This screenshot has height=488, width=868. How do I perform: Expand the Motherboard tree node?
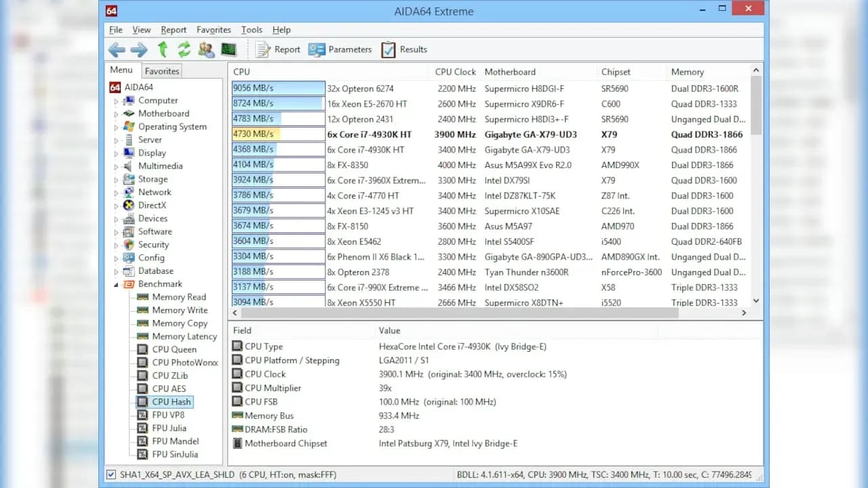(x=116, y=114)
